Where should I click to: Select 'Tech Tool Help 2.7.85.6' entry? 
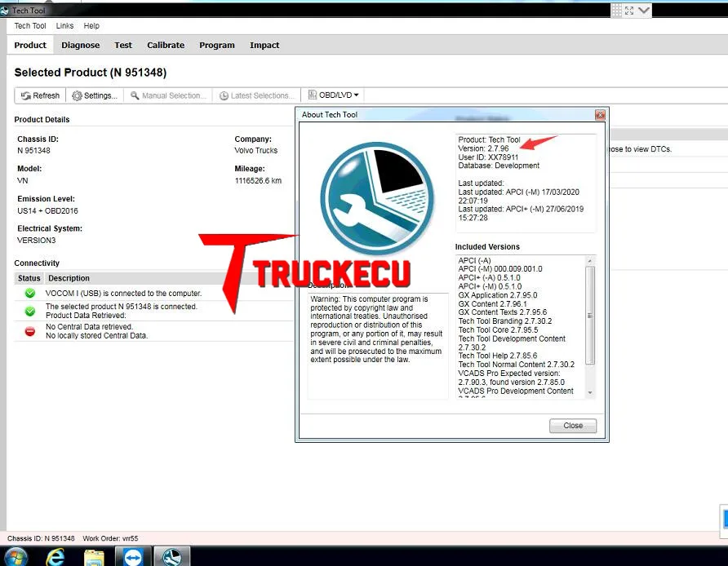pyautogui.click(x=497, y=356)
